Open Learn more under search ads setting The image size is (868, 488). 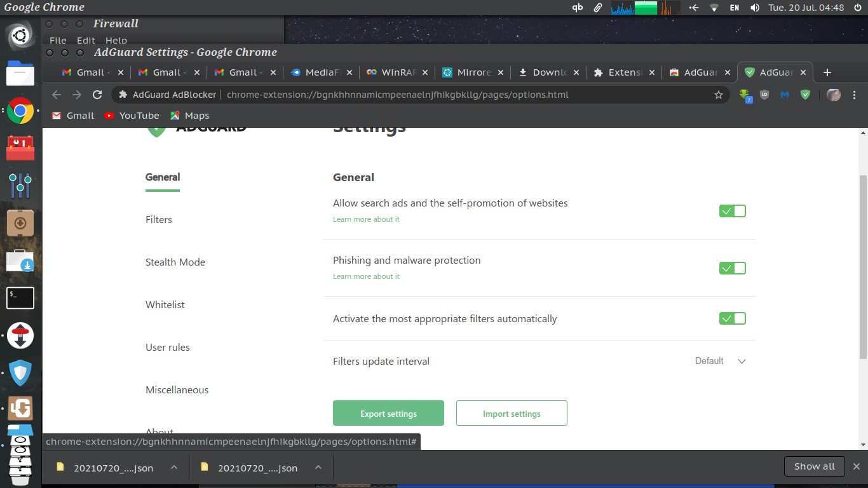click(366, 219)
